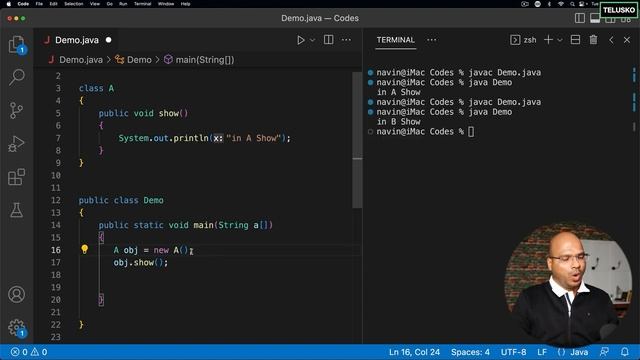640x360 pixels.
Task: Open the Terminal menu in menu bar
Action: 142,4
